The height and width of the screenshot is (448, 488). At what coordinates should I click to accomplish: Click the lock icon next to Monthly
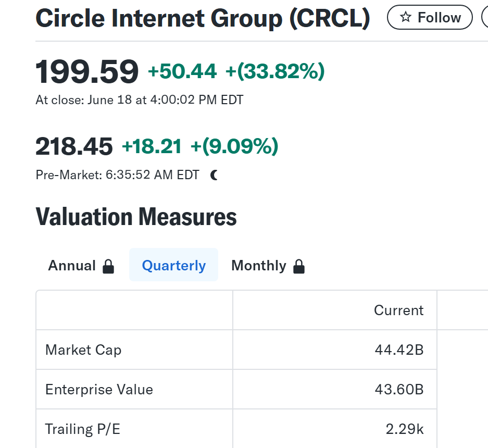(x=298, y=266)
